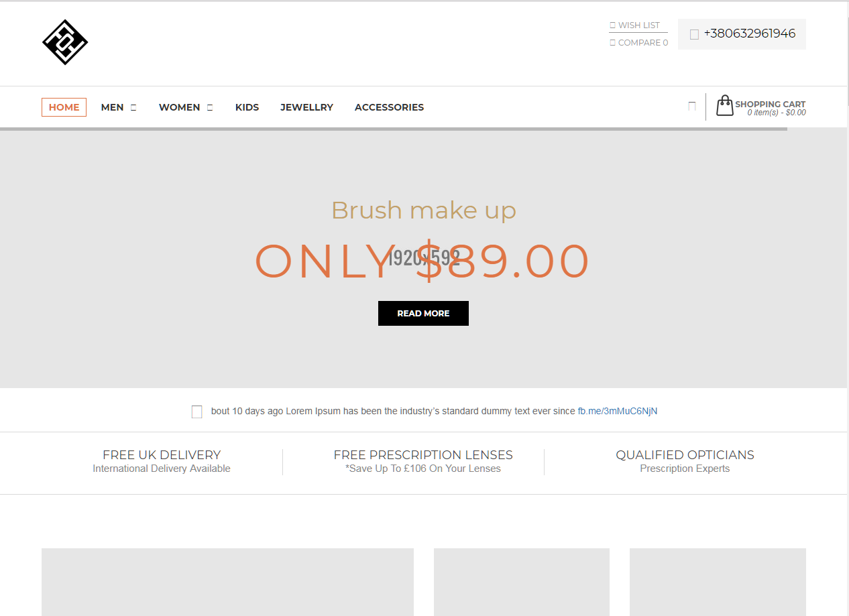Click the large left product banner thumbnail
The height and width of the screenshot is (616, 849).
(x=227, y=582)
